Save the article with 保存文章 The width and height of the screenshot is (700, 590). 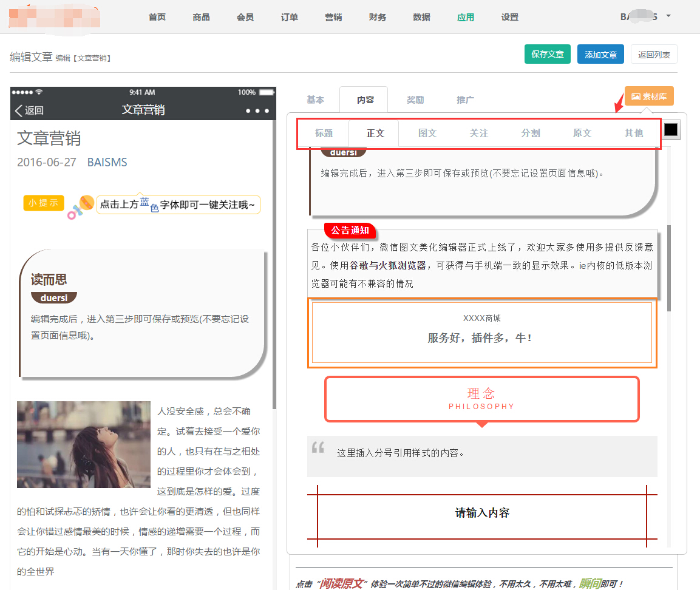(547, 54)
